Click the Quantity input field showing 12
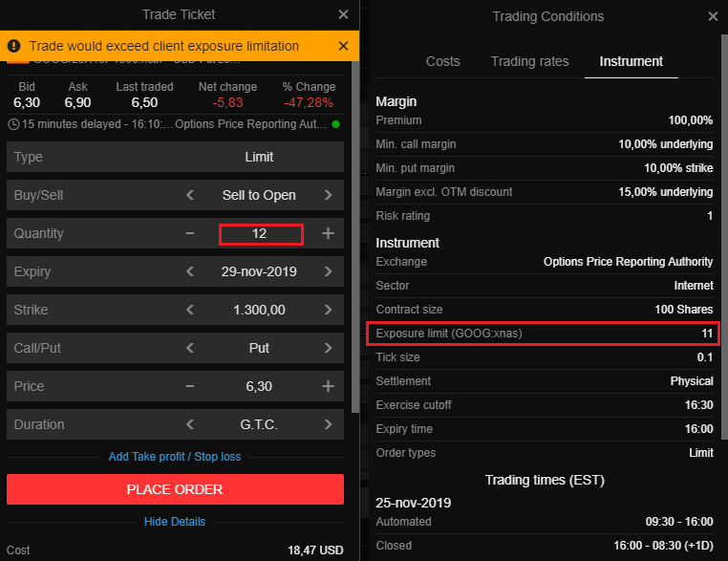The image size is (728, 561). [260, 233]
